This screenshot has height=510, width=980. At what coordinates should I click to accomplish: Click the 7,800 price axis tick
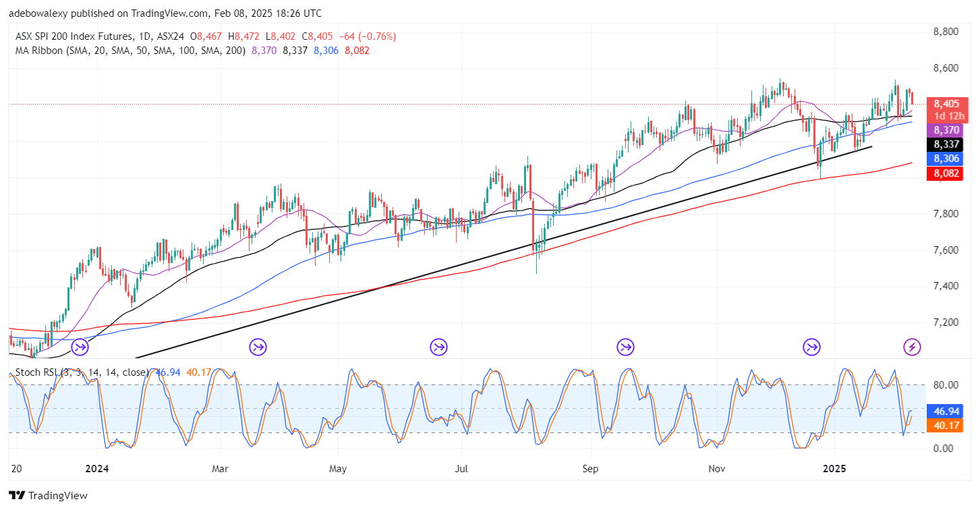point(947,213)
